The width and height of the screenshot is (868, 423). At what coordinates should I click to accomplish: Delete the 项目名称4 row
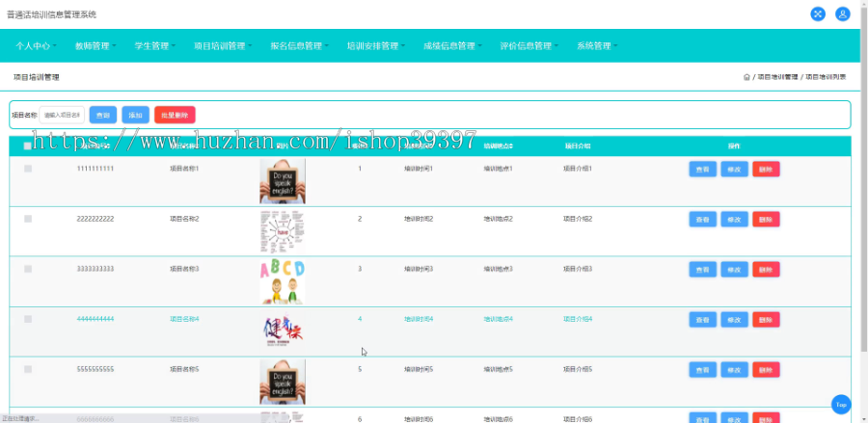[766, 320]
